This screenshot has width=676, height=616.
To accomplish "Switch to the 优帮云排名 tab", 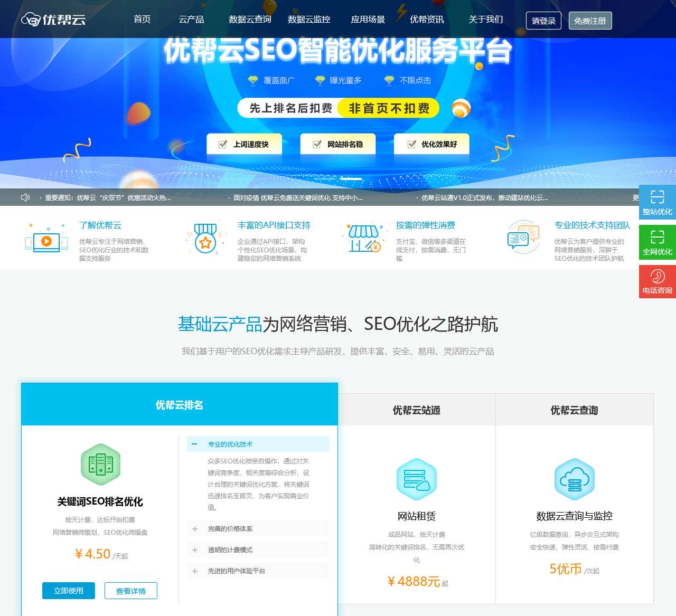I will [180, 405].
